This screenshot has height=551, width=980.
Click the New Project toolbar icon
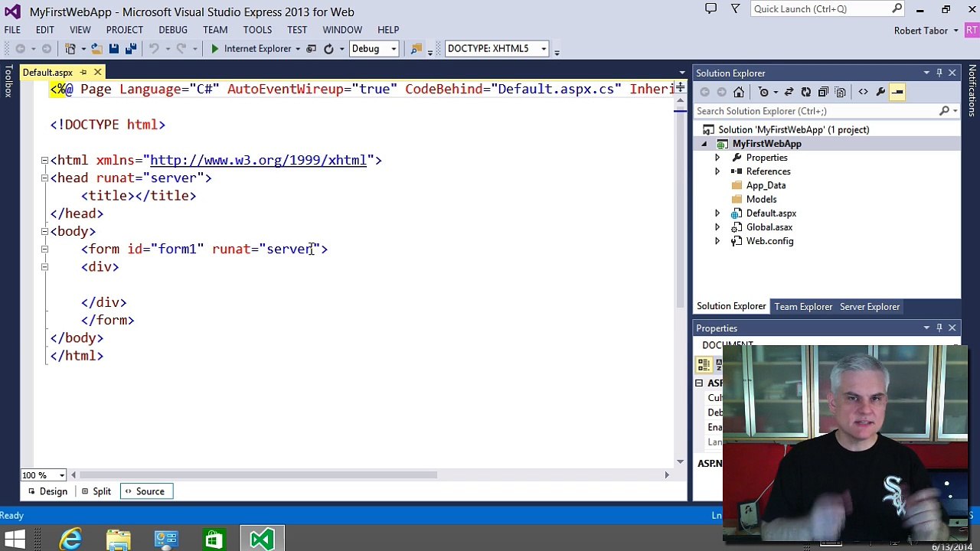[x=70, y=49]
